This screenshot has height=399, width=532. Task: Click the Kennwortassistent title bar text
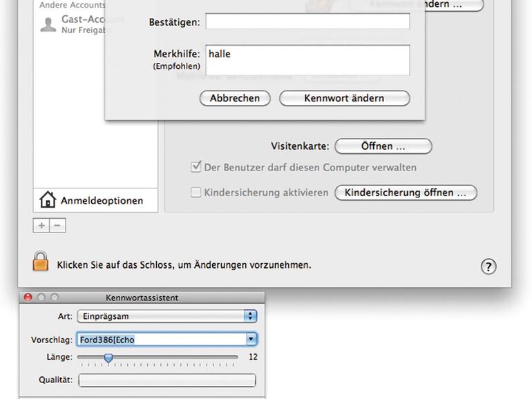click(142, 298)
